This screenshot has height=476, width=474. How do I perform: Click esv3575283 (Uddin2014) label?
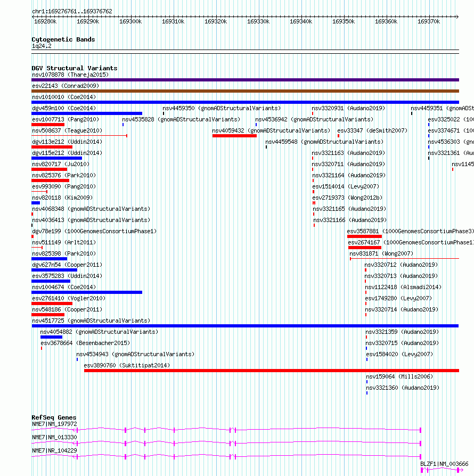pos(67,276)
